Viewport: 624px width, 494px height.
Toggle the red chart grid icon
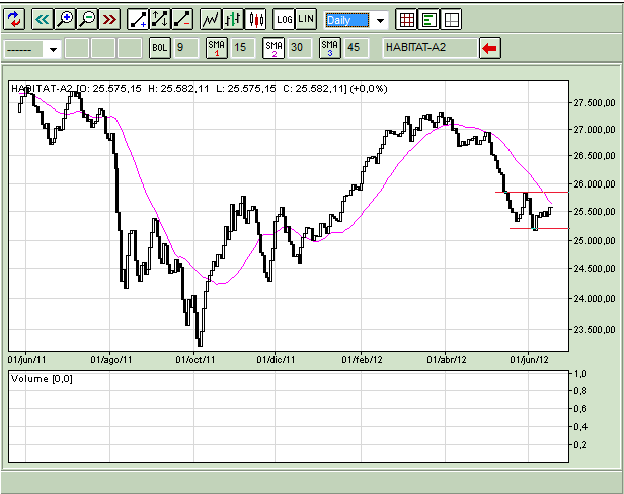pyautogui.click(x=406, y=19)
